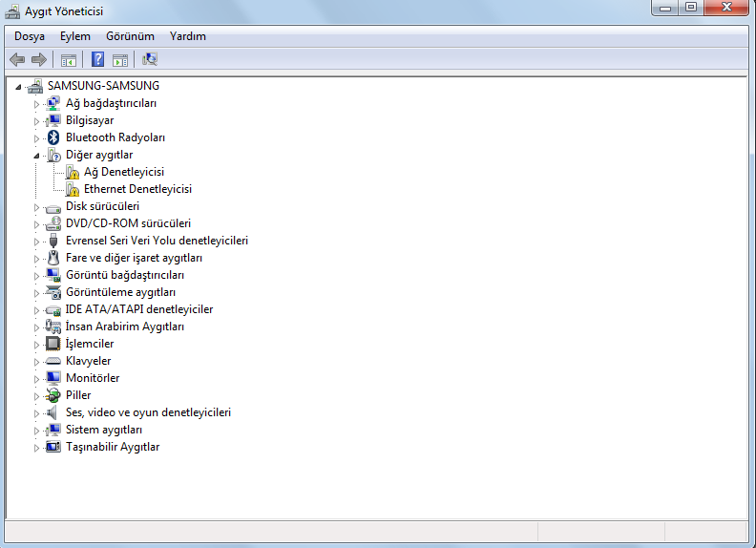Click the Ses speaker icon
Image resolution: width=756 pixels, height=548 pixels.
pos(52,413)
